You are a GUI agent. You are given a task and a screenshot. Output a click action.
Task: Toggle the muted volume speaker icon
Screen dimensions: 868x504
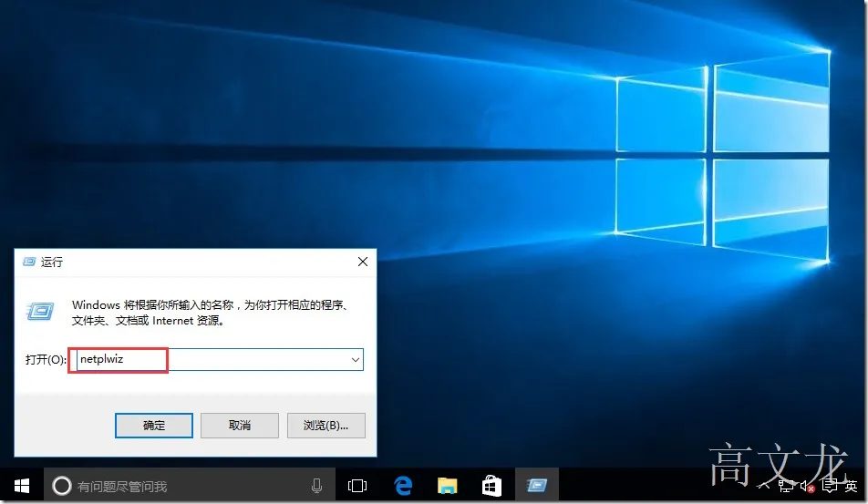808,487
